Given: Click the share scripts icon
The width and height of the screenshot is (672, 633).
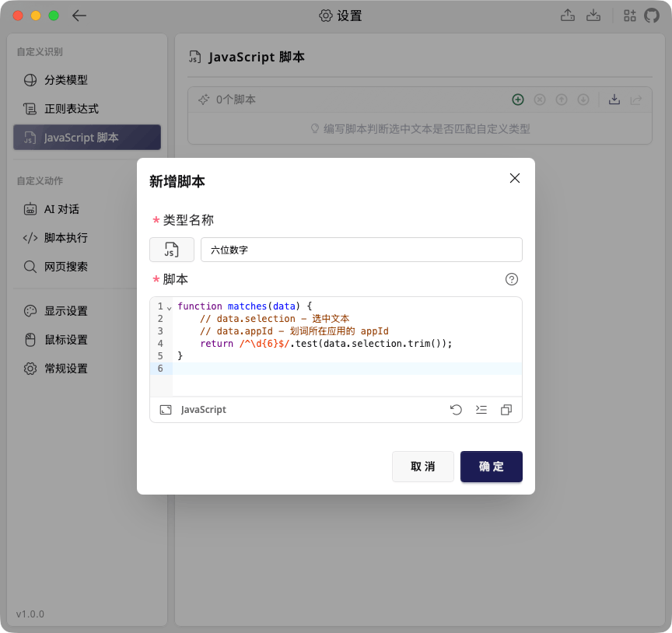Looking at the screenshot, I should point(636,100).
